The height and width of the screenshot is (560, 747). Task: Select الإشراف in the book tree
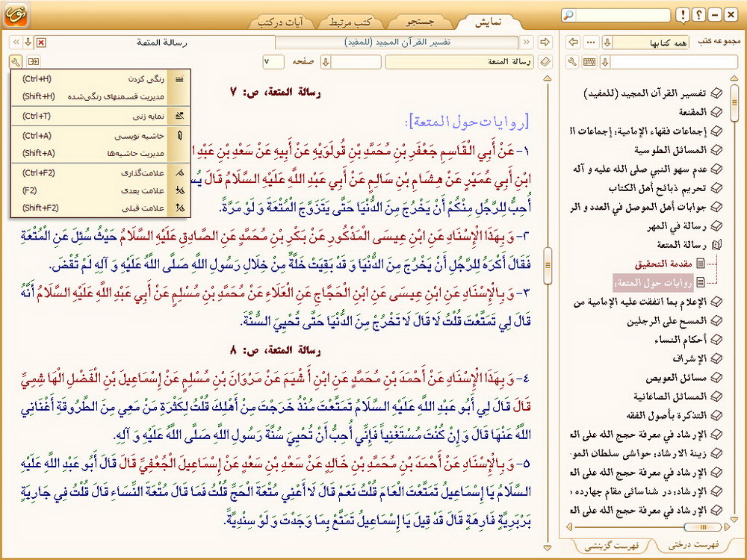click(689, 359)
